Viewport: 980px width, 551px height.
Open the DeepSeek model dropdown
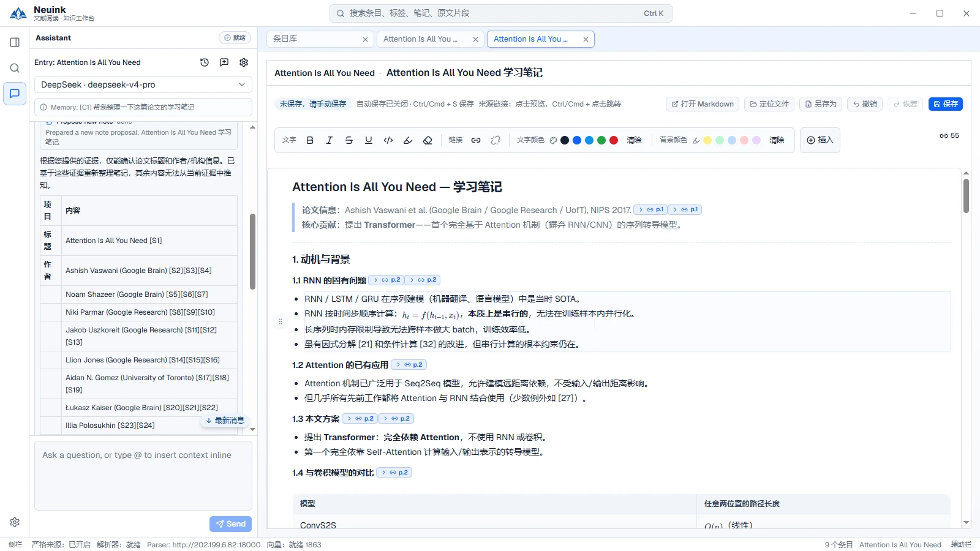[143, 84]
